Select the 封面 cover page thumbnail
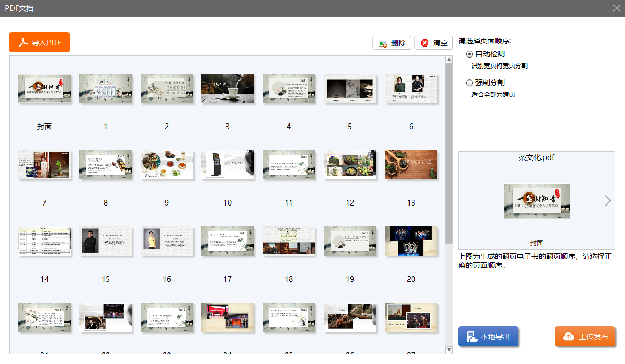 pos(44,88)
